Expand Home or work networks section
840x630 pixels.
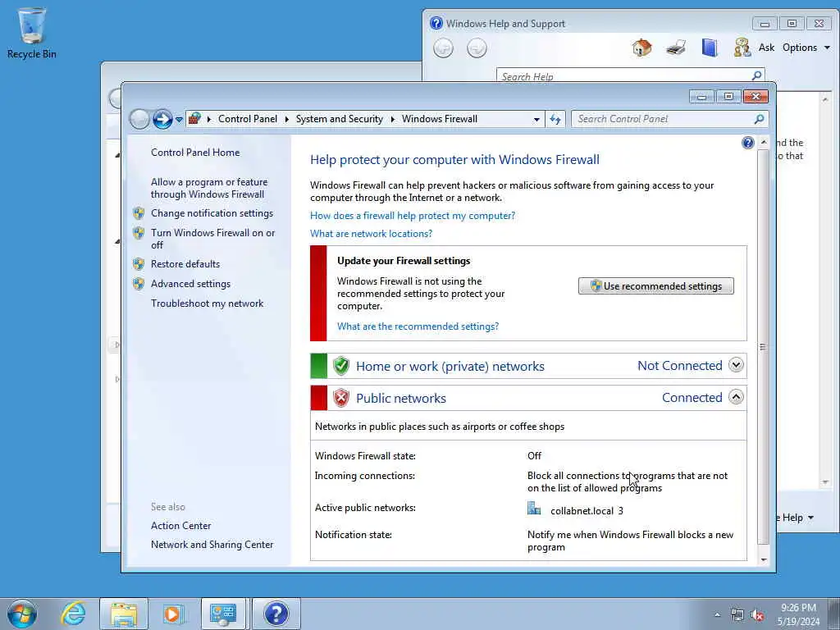click(x=736, y=365)
